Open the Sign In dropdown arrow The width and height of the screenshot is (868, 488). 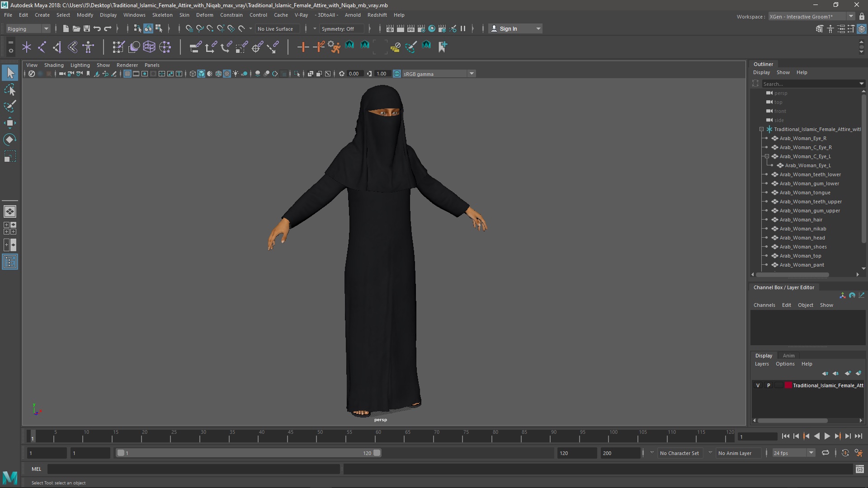pos(538,28)
